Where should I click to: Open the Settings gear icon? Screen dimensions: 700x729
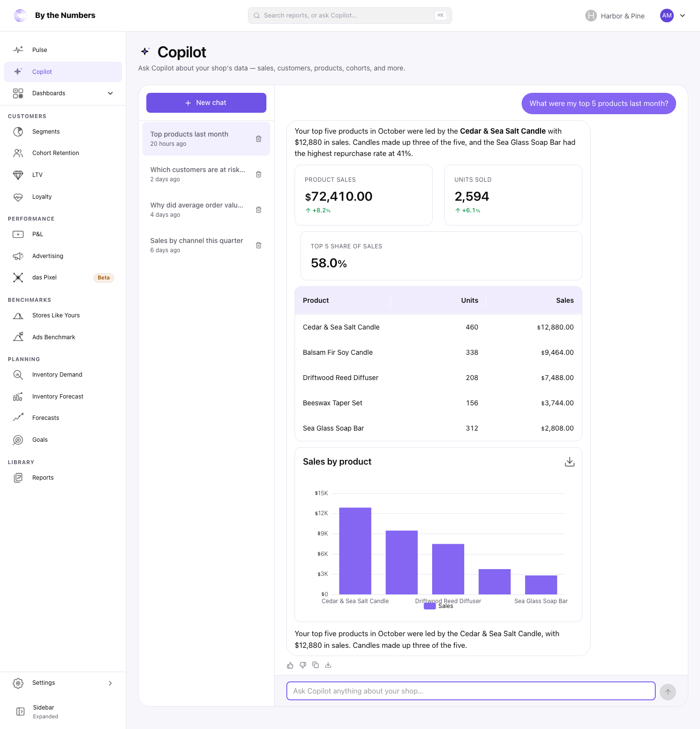(x=18, y=683)
